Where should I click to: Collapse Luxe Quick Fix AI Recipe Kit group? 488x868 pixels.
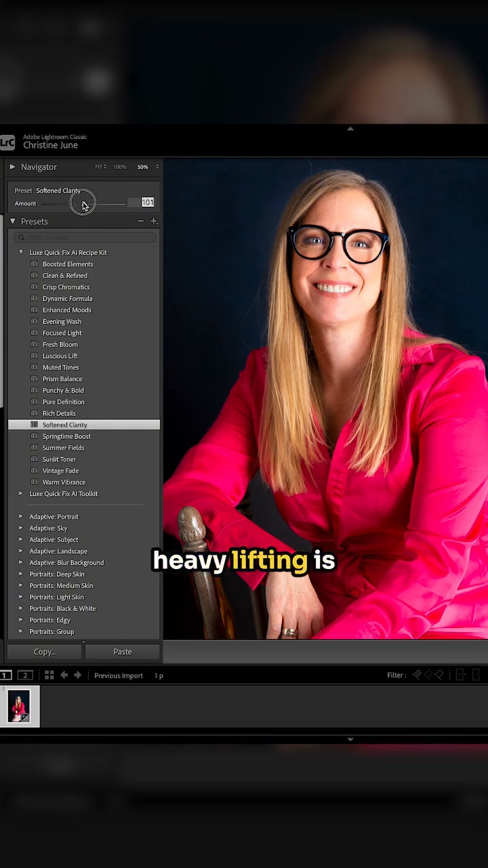click(x=21, y=252)
